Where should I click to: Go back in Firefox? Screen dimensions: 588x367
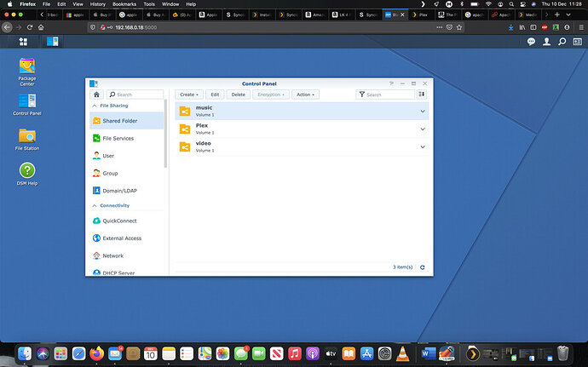pyautogui.click(x=7, y=27)
